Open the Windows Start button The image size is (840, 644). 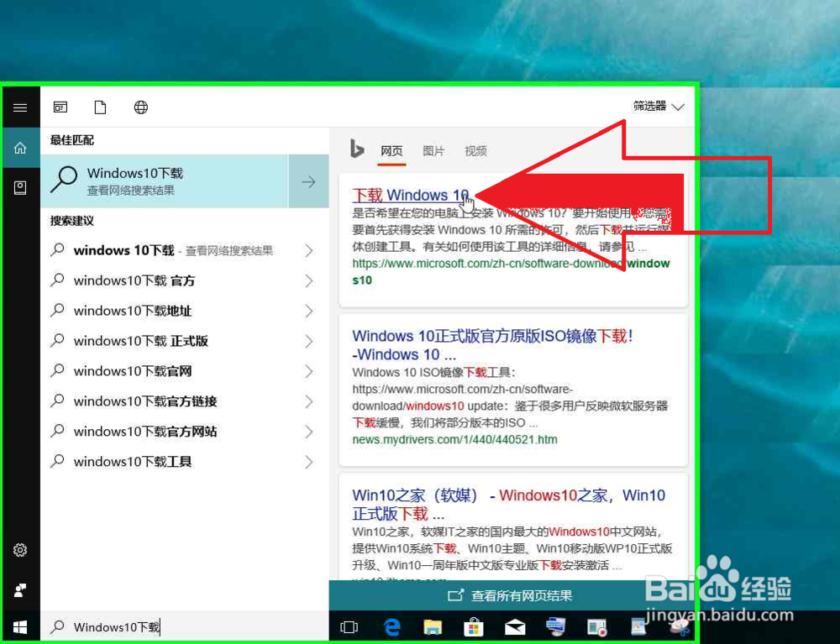coord(20,626)
